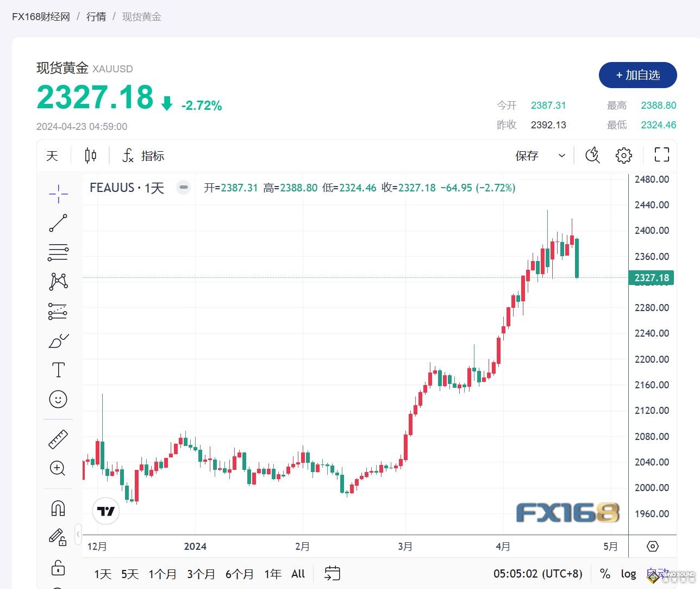Image resolution: width=700 pixels, height=589 pixels.
Task: Select the text annotation tool
Action: tap(58, 369)
